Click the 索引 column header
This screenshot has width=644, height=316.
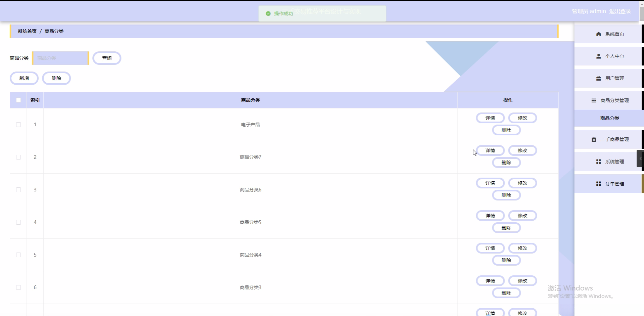35,100
